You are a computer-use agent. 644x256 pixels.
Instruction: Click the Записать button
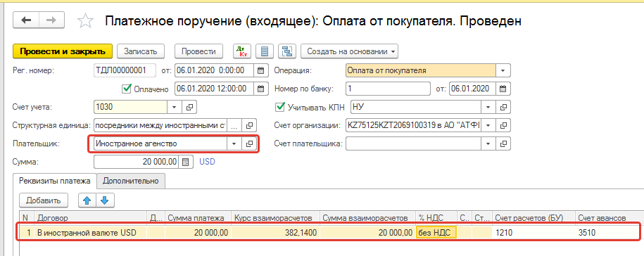click(x=141, y=51)
